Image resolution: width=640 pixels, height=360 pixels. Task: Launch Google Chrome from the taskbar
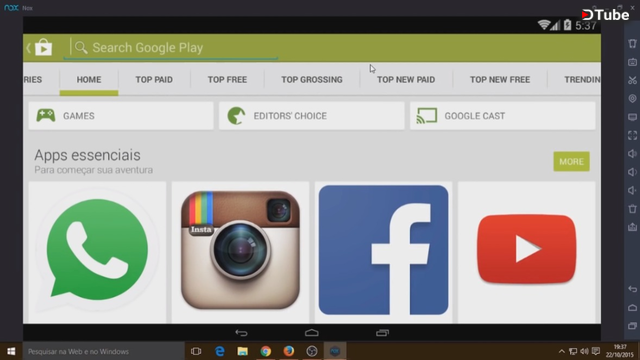(266, 351)
